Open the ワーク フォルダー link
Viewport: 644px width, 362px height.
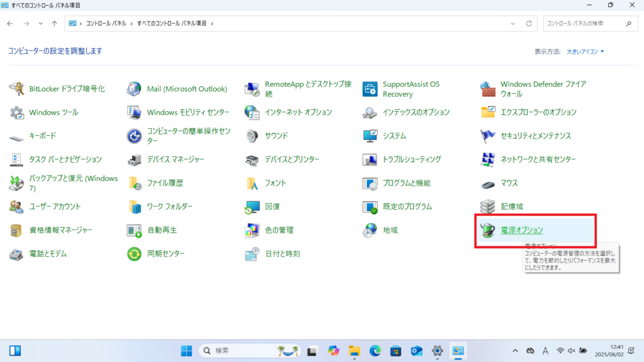170,207
